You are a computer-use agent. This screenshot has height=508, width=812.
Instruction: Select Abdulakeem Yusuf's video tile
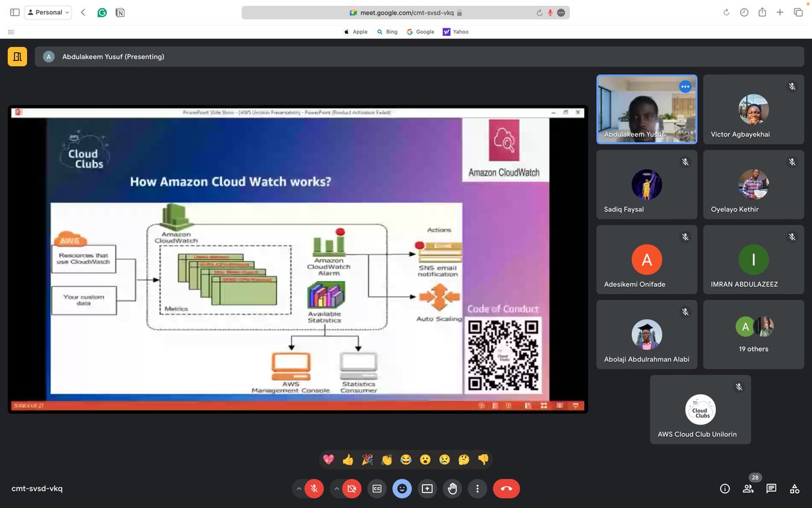(646, 109)
